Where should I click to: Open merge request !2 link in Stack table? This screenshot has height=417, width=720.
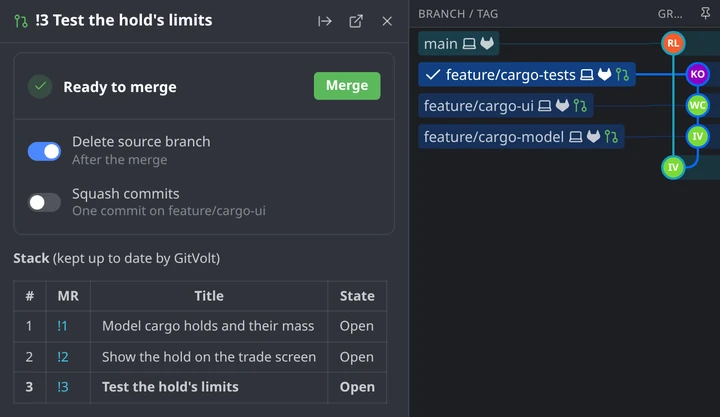(x=63, y=357)
